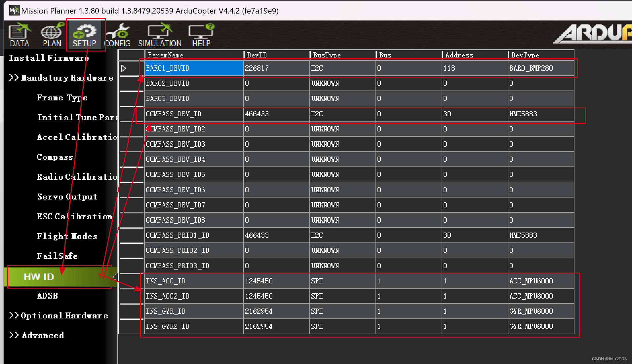This screenshot has width=632, height=364.
Task: Open Flight Modes page
Action: (67, 237)
